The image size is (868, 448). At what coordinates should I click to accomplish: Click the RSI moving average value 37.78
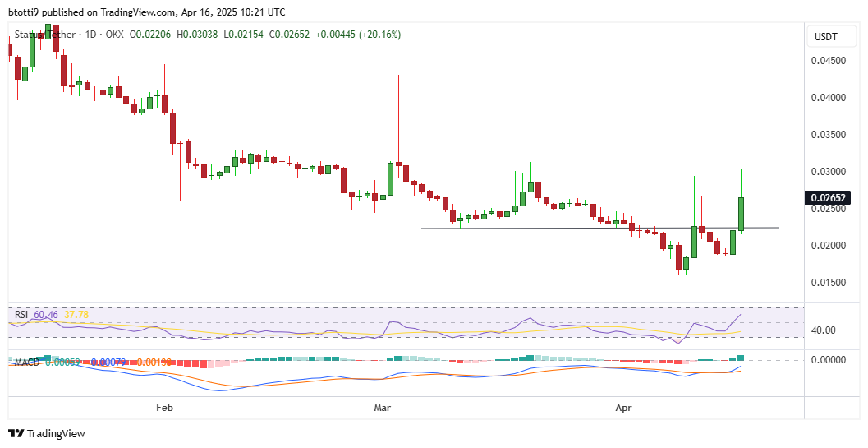click(76, 314)
